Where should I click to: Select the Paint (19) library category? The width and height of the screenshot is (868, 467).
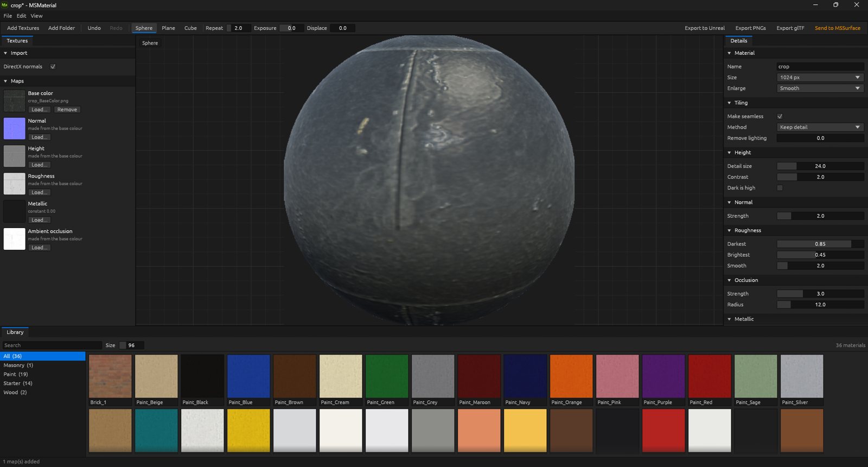coord(42,374)
